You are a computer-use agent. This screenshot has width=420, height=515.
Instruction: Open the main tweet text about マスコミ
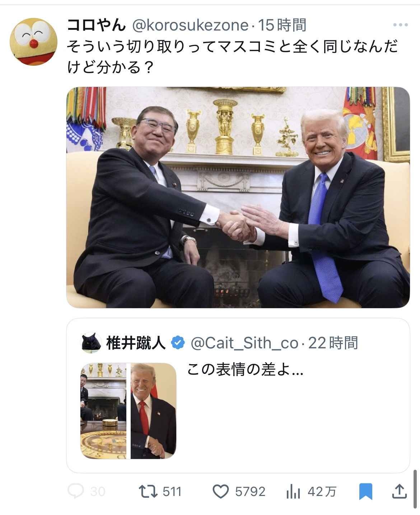pyautogui.click(x=233, y=57)
